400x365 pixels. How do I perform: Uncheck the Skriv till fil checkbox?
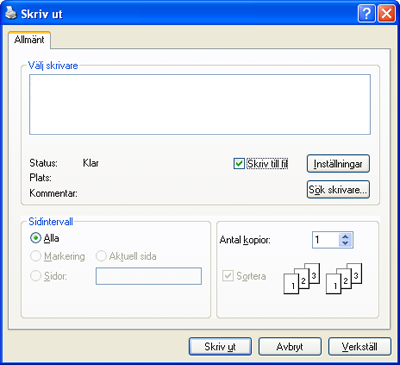pos(239,164)
